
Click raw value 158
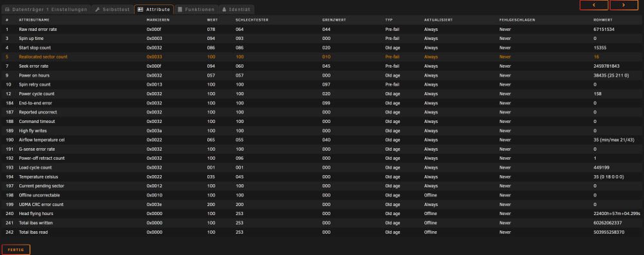point(598,93)
